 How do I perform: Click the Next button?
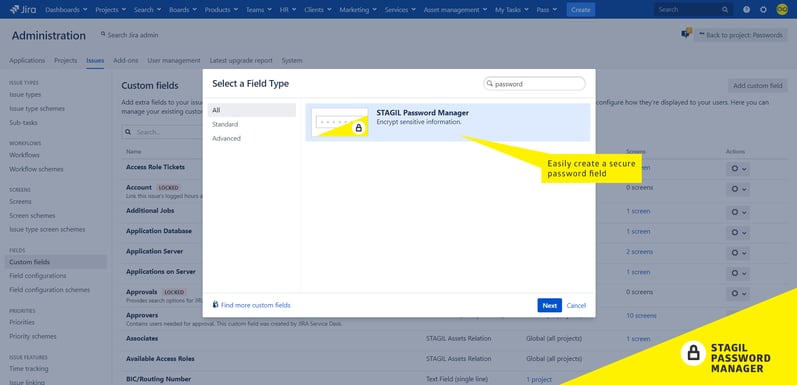click(549, 306)
